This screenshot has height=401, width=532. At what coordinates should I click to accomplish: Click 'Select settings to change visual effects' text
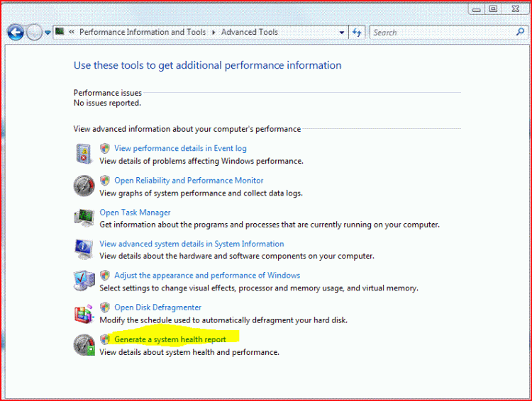pyautogui.click(x=259, y=288)
